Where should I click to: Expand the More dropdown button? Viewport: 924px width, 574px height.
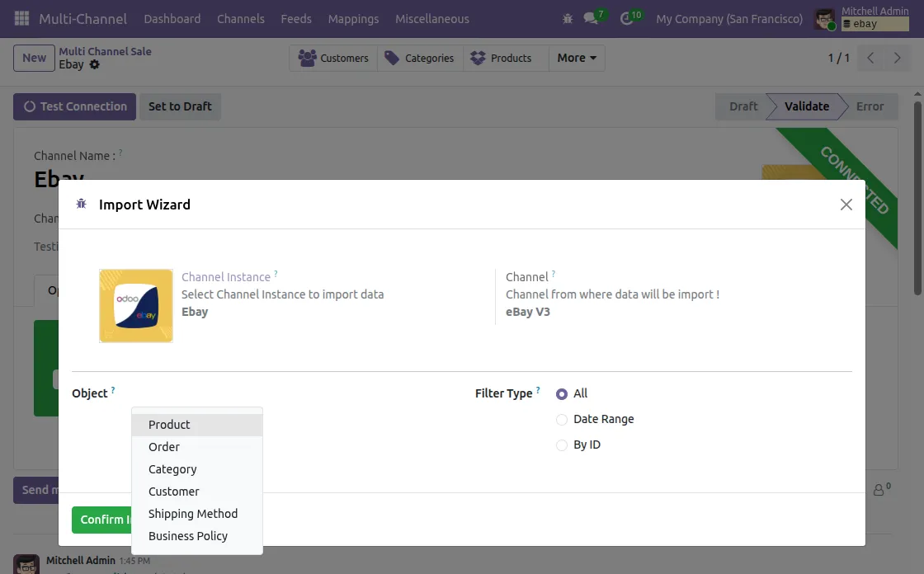point(577,58)
